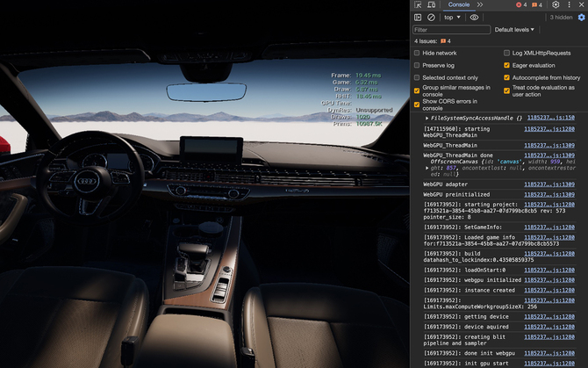The width and height of the screenshot is (588, 368).
Task: Select the build datahash_to_lockindex message
Action: pyautogui.click(x=478, y=256)
